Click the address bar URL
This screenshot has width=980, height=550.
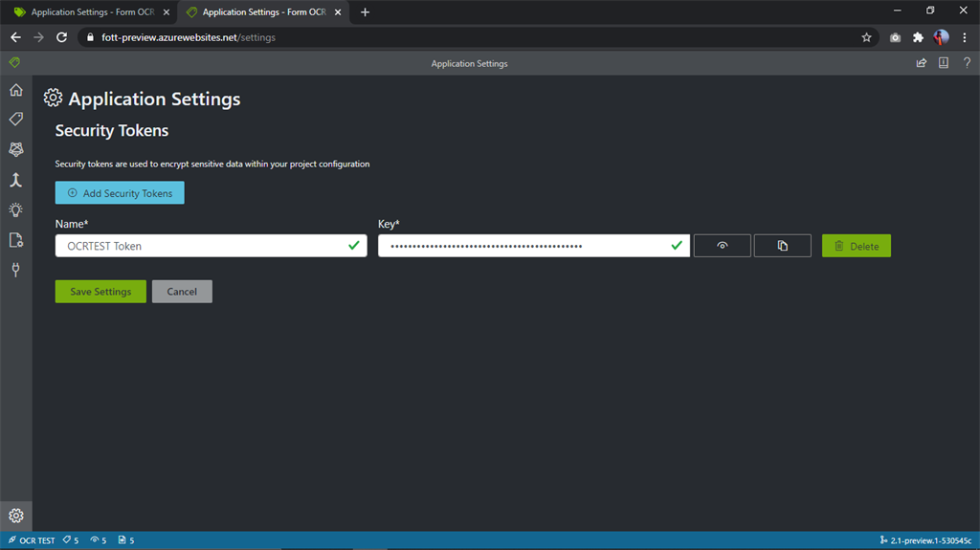189,37
